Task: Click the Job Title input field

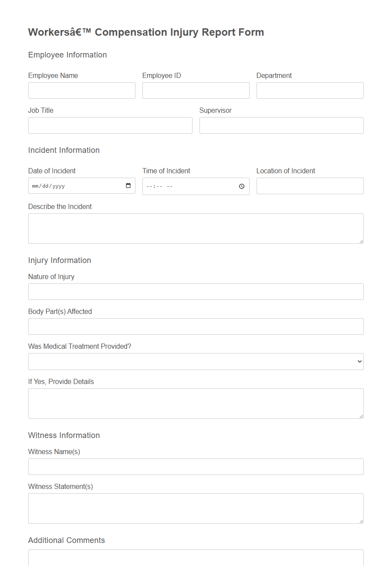Action: (110, 125)
